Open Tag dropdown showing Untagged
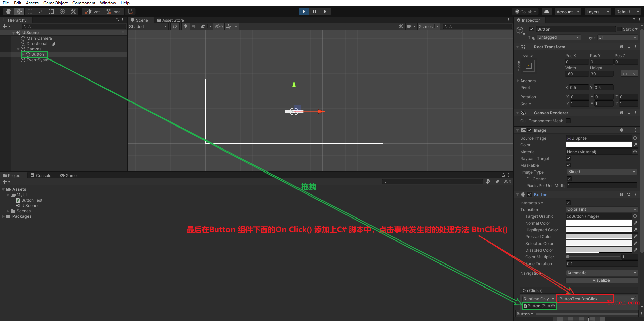644x321 pixels. (559, 37)
